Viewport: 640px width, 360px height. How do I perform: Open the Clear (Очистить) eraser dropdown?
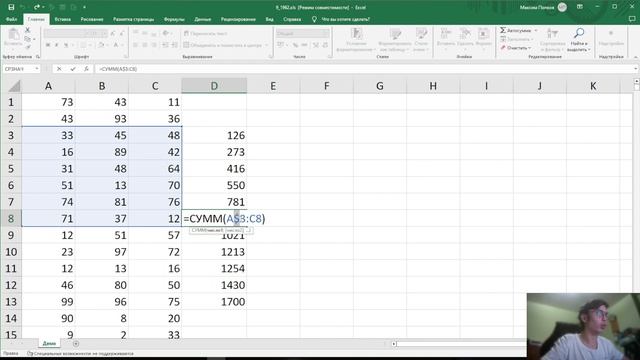(x=516, y=48)
